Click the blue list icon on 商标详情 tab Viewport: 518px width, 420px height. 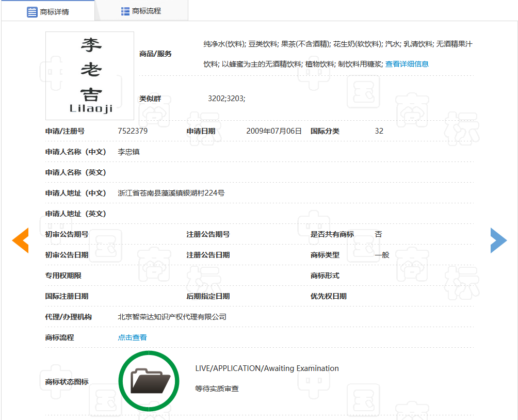[33, 10]
